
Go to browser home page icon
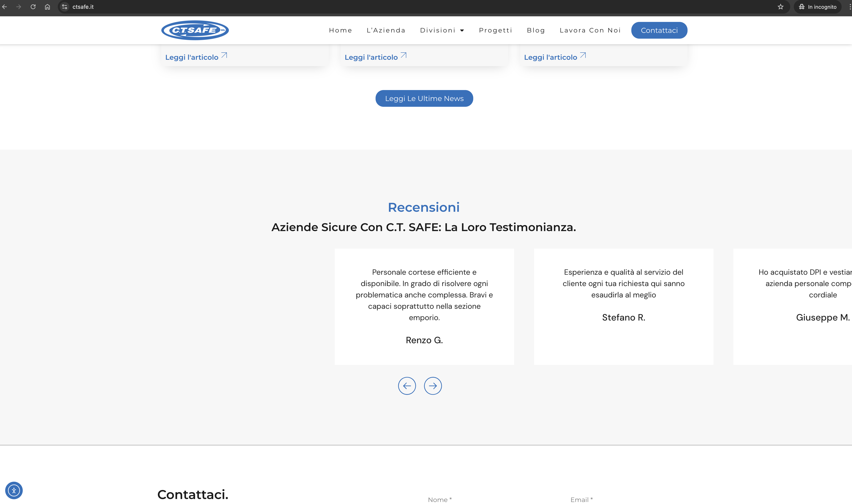[47, 7]
